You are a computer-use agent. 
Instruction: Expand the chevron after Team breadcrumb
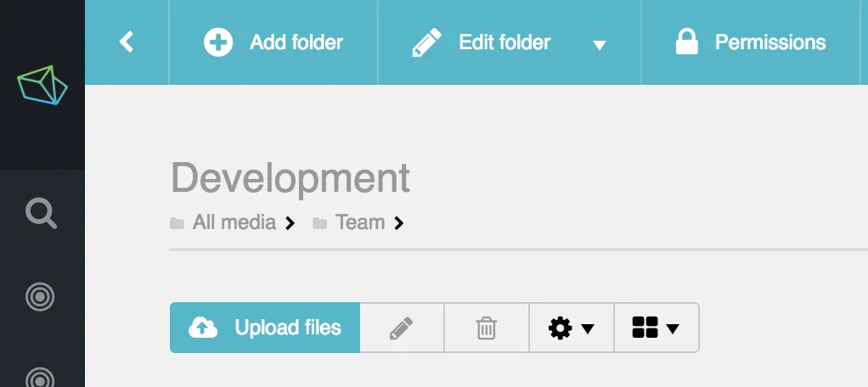[399, 223]
